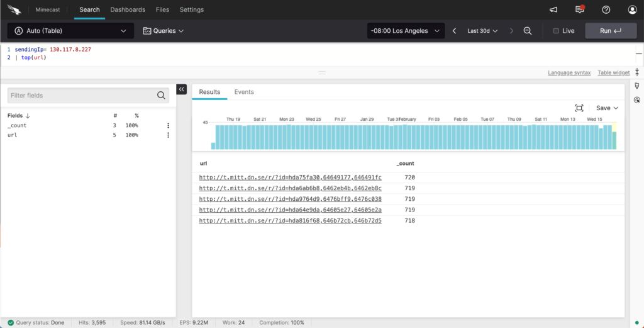Click the count value 718
The image size is (644, 328).
click(x=410, y=221)
